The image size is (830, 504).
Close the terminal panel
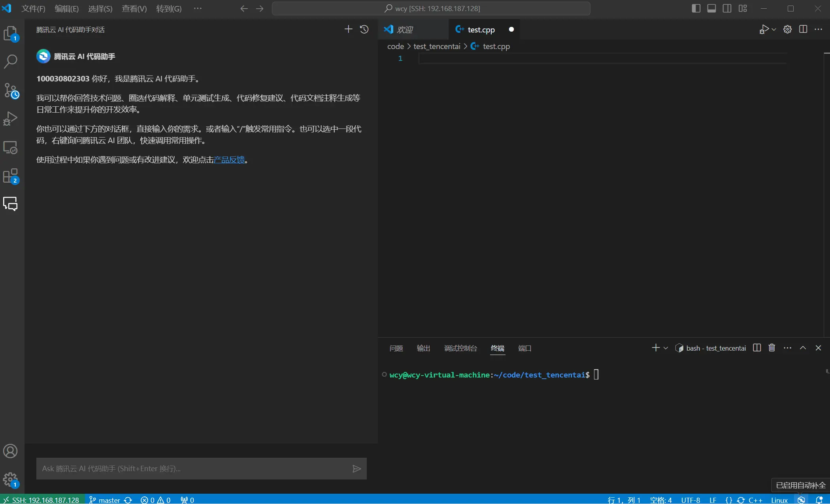[818, 348]
